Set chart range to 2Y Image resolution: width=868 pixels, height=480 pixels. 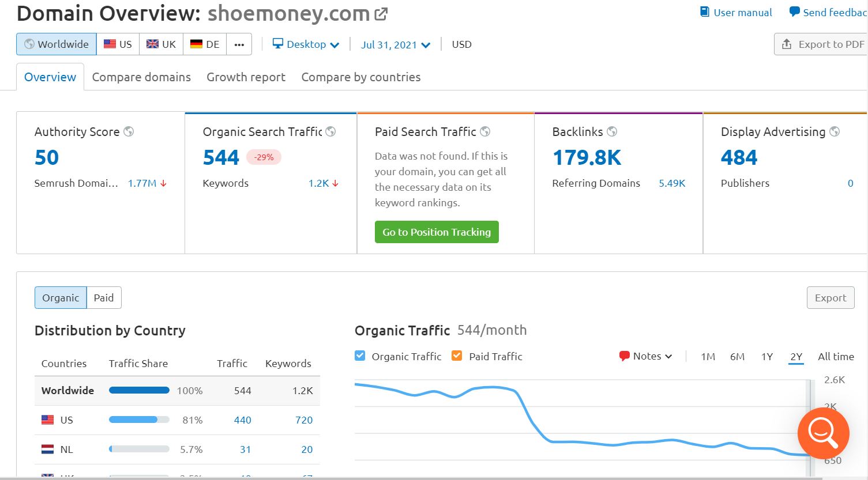[796, 357]
